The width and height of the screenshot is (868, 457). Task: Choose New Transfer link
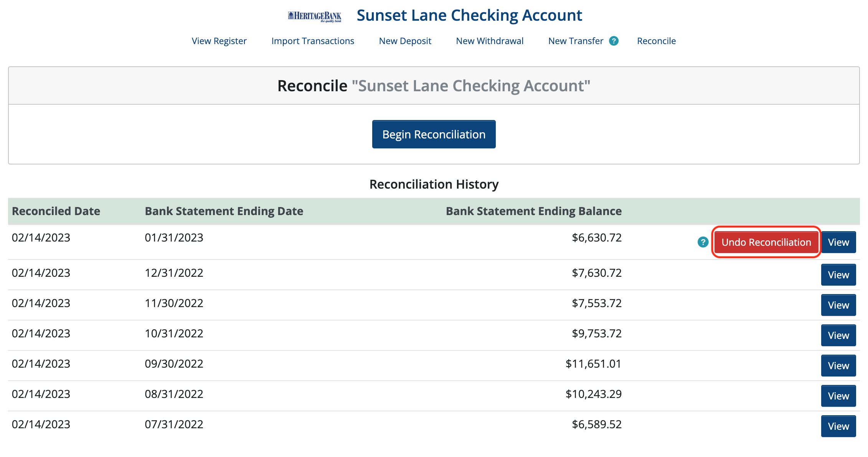tap(576, 41)
